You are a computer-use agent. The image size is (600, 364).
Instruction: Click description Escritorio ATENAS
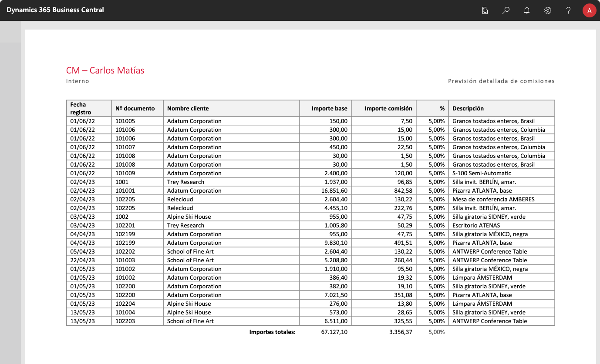coord(476,225)
